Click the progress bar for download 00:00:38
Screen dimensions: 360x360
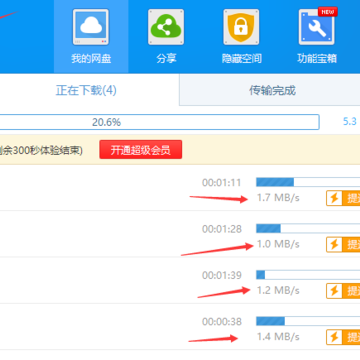pos(308,321)
